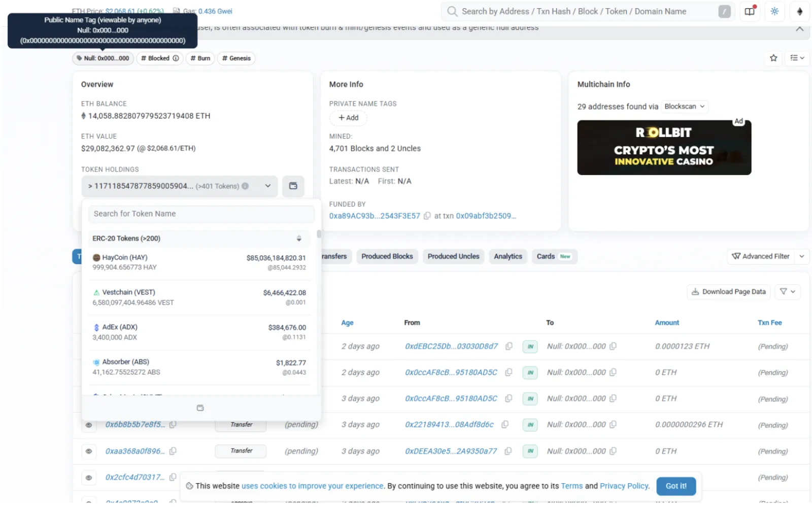Click the Ethereum network icon
Image resolution: width=812 pixels, height=509 pixels.
800,11
